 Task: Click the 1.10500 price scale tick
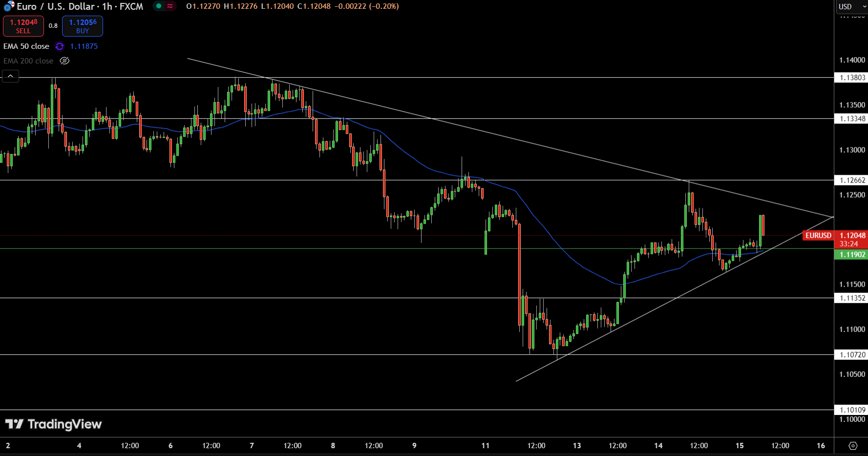tap(852, 374)
